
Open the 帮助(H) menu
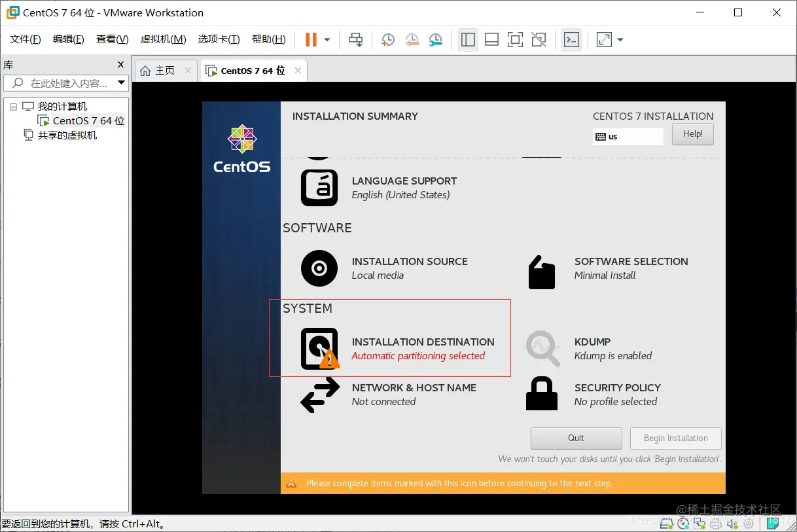point(269,39)
